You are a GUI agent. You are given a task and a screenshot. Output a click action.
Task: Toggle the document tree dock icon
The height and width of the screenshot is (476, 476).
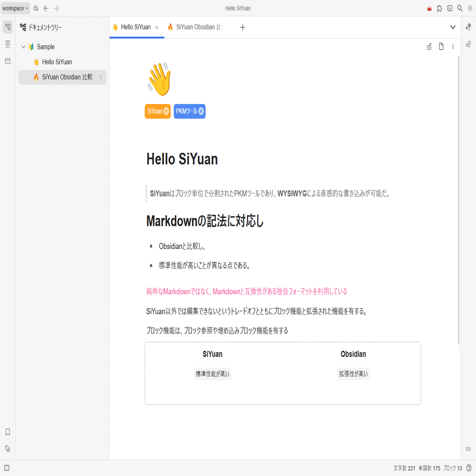pos(8,27)
